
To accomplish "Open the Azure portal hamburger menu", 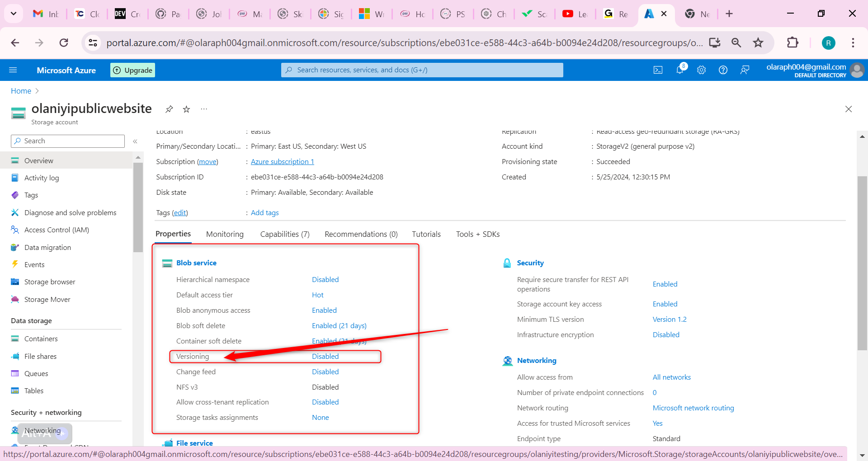I will (13, 70).
